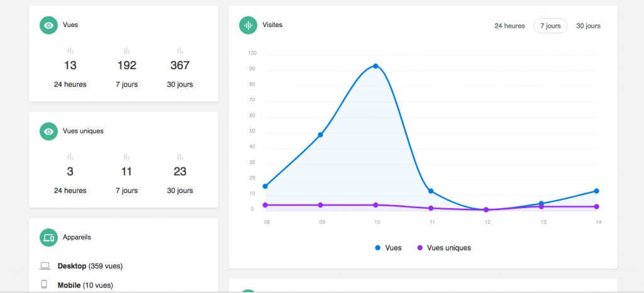Click the bar chart icon above 13 in Vues
The height and width of the screenshot is (293, 644).
(x=70, y=50)
